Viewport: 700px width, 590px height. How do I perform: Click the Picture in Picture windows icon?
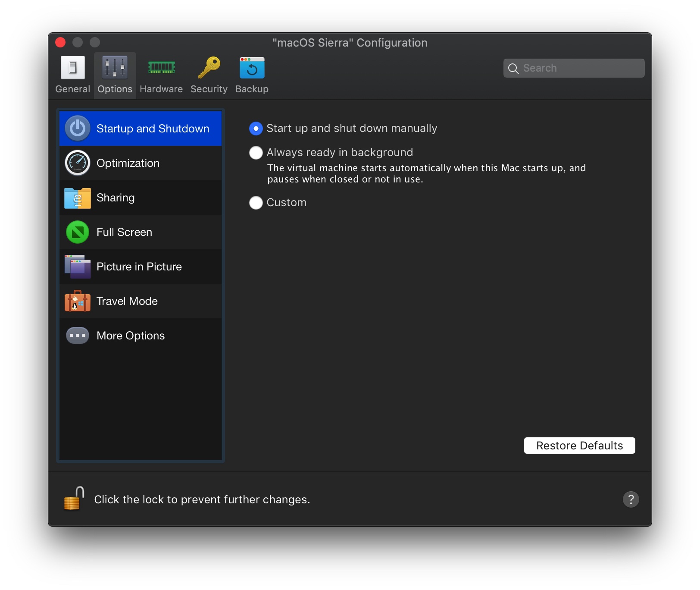[x=78, y=267]
